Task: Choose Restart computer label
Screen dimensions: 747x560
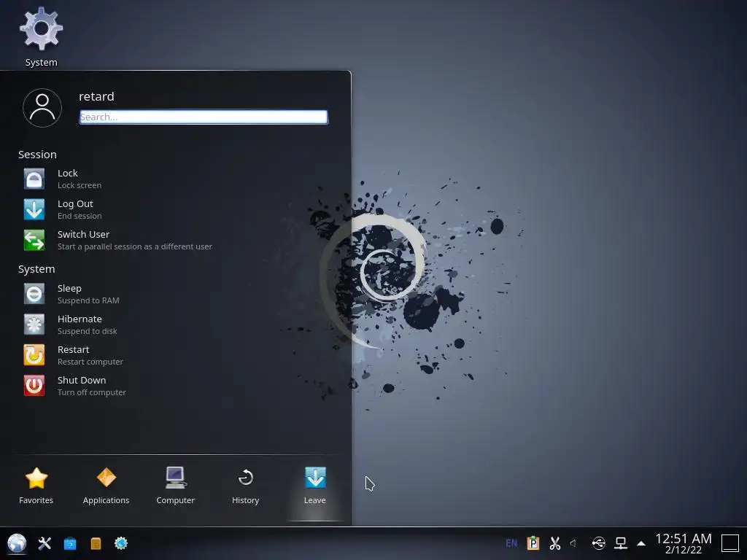Action: (90, 362)
